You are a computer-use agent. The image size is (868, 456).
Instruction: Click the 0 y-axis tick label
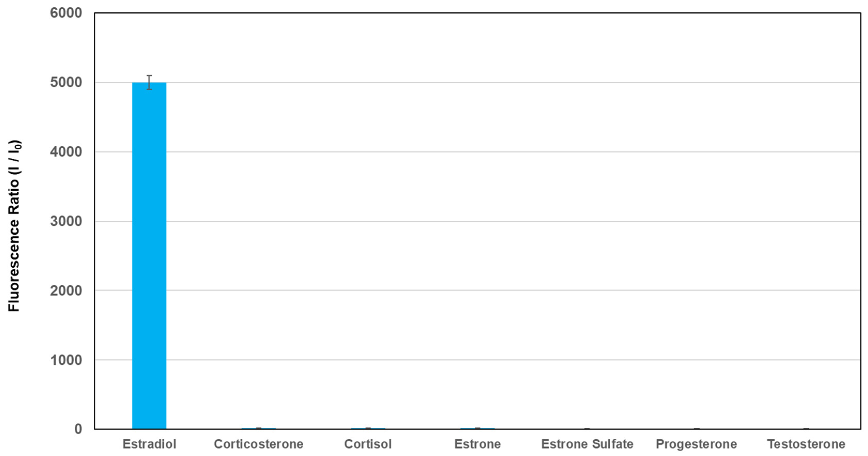click(78, 429)
